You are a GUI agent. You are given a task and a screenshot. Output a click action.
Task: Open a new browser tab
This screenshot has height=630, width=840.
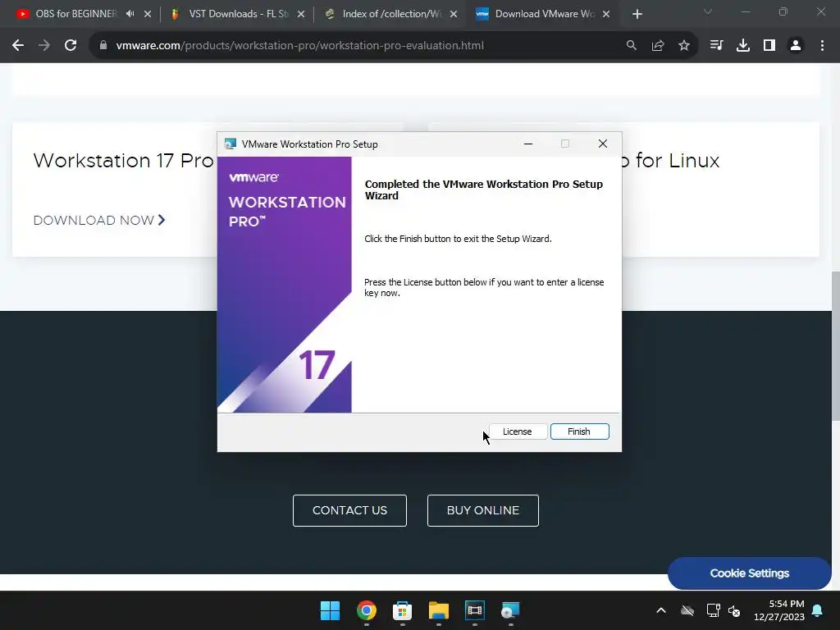(x=637, y=15)
